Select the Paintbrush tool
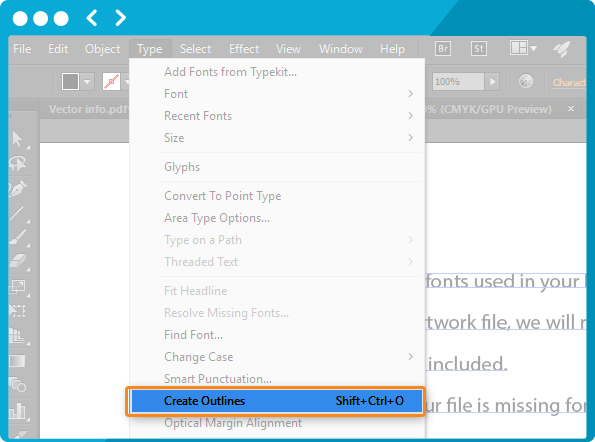 coord(17,237)
